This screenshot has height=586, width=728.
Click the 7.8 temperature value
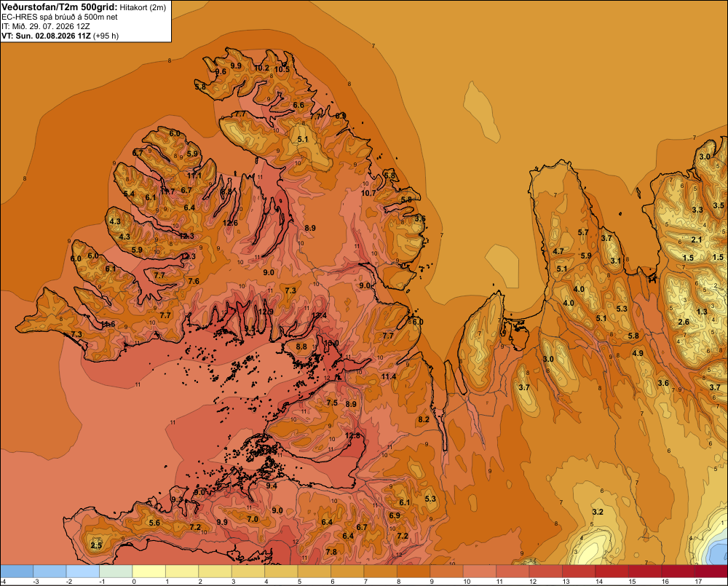point(331,552)
